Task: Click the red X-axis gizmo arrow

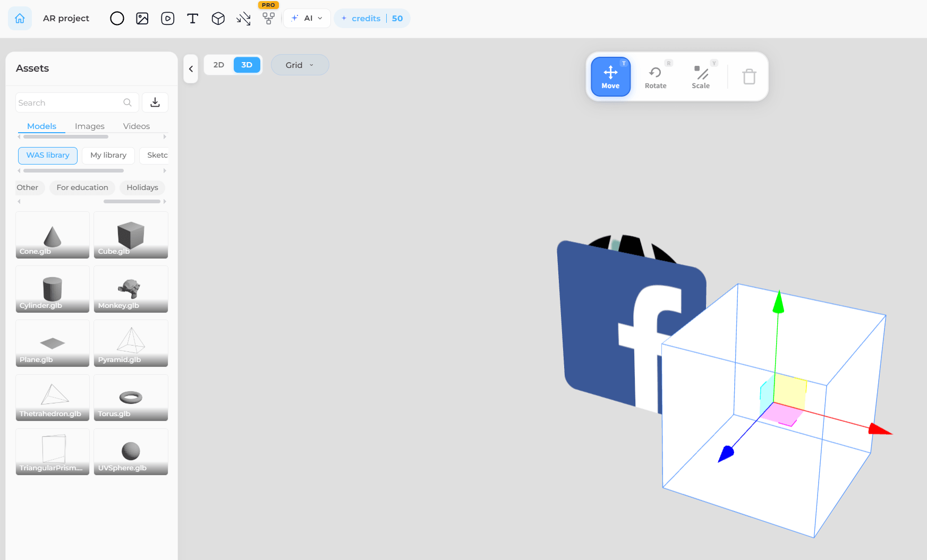Action: pos(880,429)
